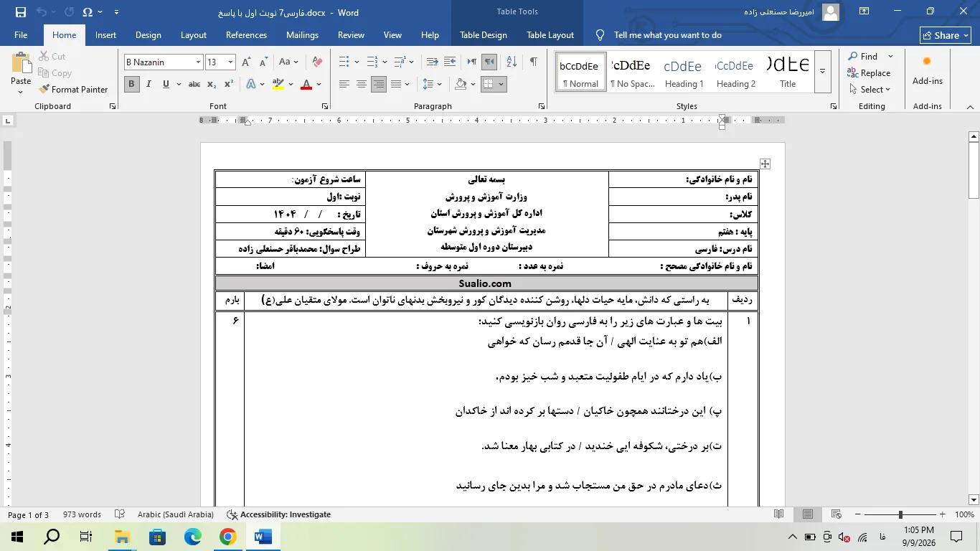Expand the Styles gallery more arrow
This screenshot has height=551, width=980.
point(822,71)
